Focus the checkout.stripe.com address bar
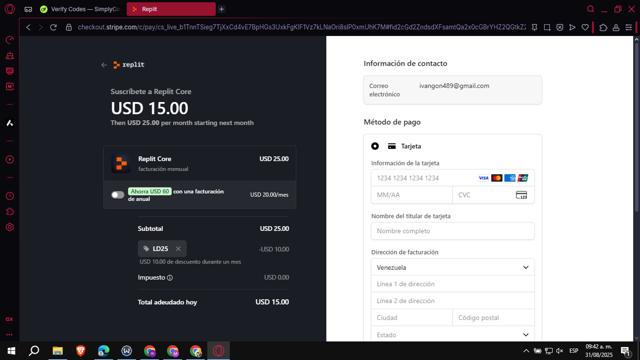Viewport: 640px width, 360px height. [x=301, y=27]
